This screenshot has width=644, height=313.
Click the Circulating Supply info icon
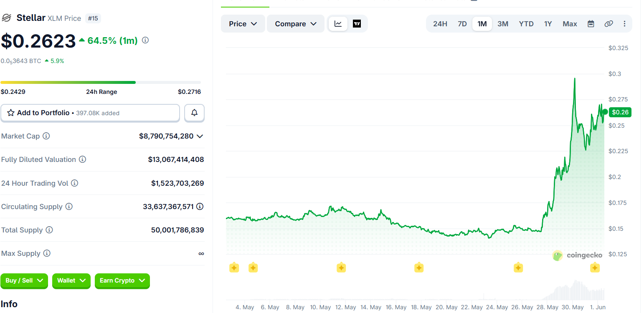click(x=69, y=207)
